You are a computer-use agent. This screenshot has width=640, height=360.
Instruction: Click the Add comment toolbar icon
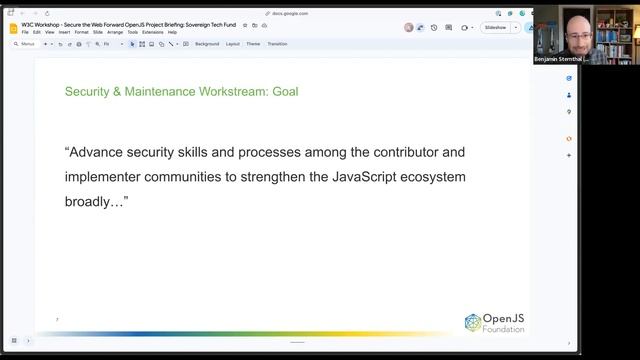click(186, 44)
